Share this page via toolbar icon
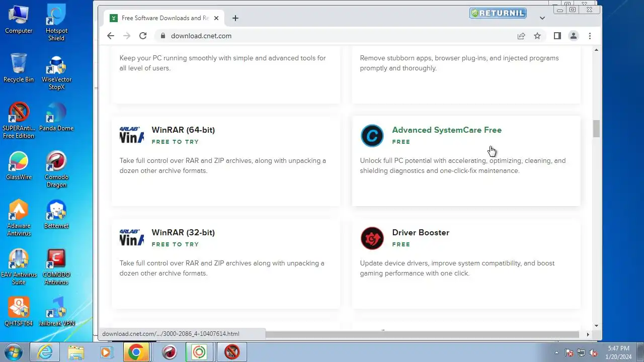The width and height of the screenshot is (644, 362). click(x=521, y=36)
